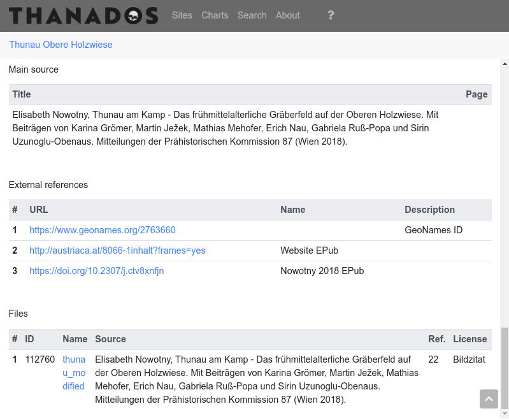Open the Sites menu
Screen dimensions: 509x420
tap(182, 15)
